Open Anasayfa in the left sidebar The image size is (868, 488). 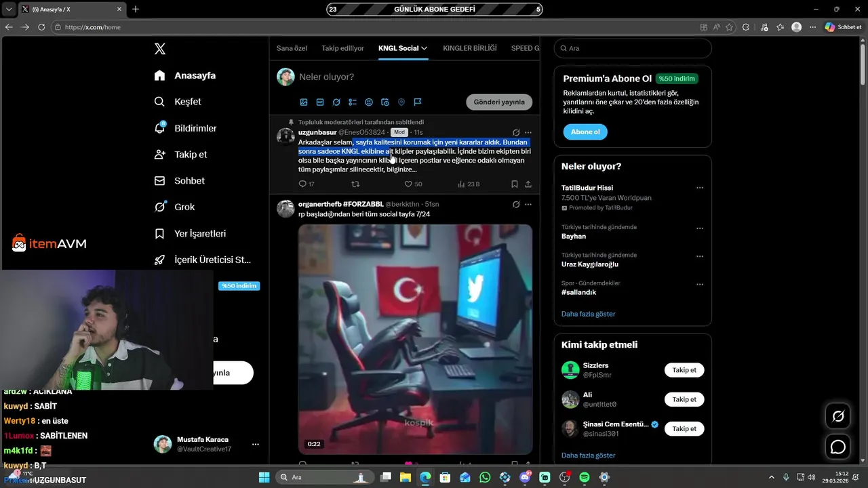pyautogui.click(x=185, y=75)
